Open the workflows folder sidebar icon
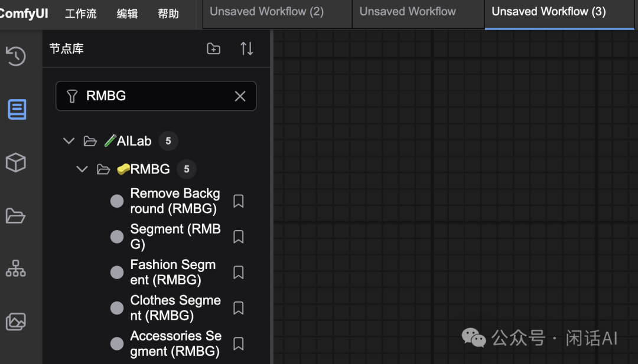638x364 pixels. click(x=16, y=215)
